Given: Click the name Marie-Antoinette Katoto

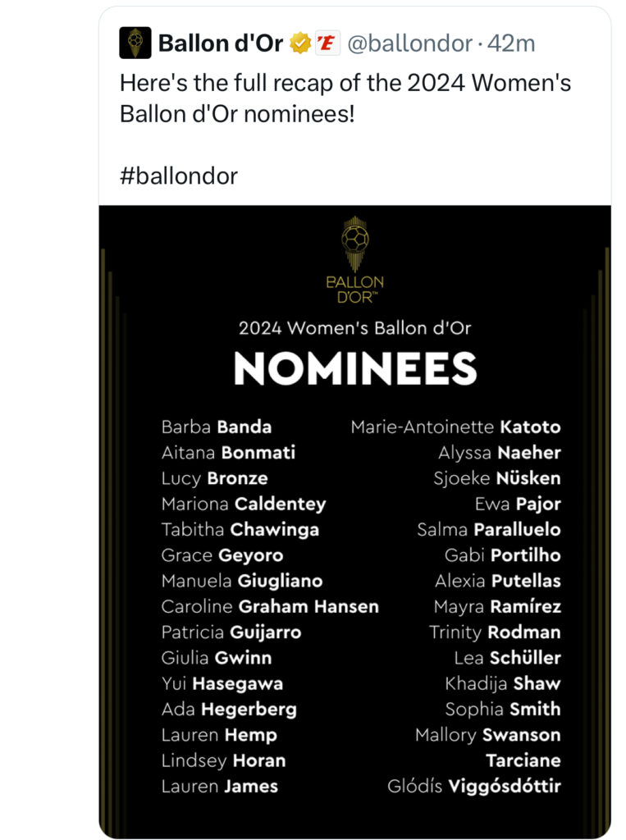Looking at the screenshot, I should click(455, 427).
